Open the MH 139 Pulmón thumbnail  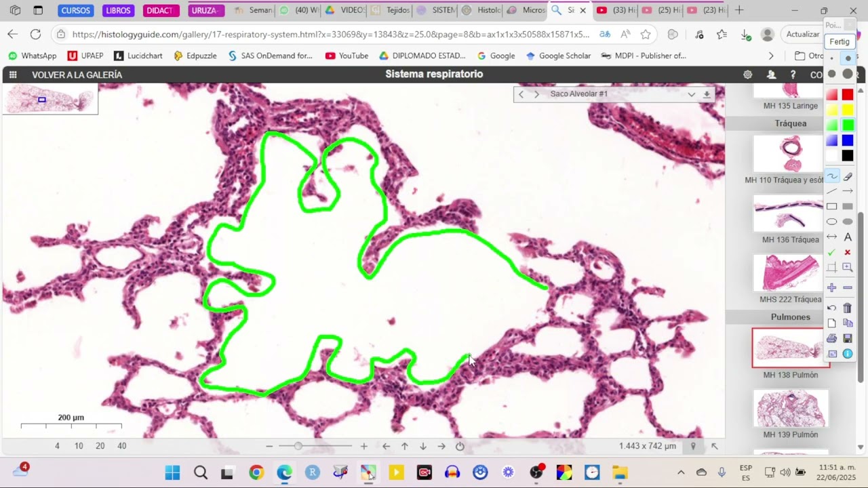click(x=791, y=409)
